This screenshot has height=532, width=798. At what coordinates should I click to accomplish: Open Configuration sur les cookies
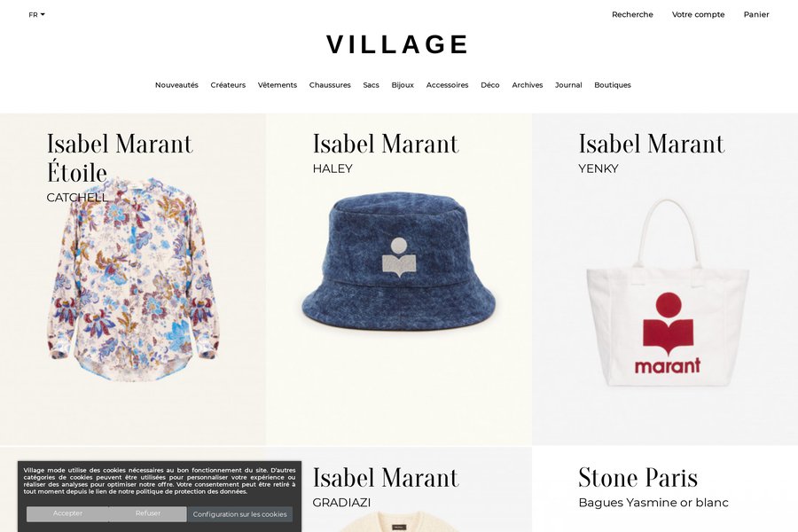[x=239, y=514]
